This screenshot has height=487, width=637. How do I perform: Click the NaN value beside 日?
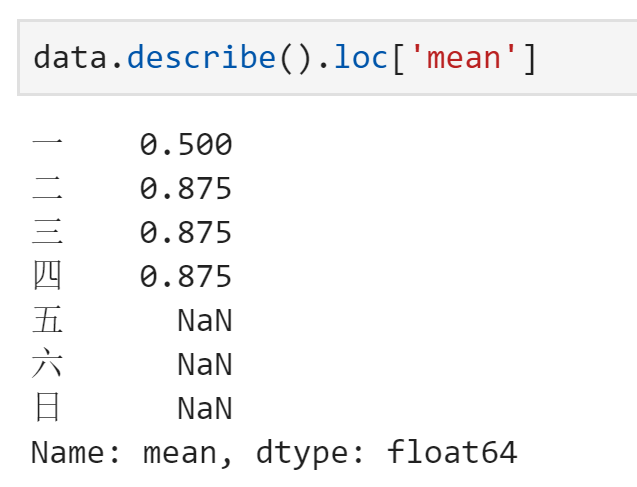click(x=205, y=408)
